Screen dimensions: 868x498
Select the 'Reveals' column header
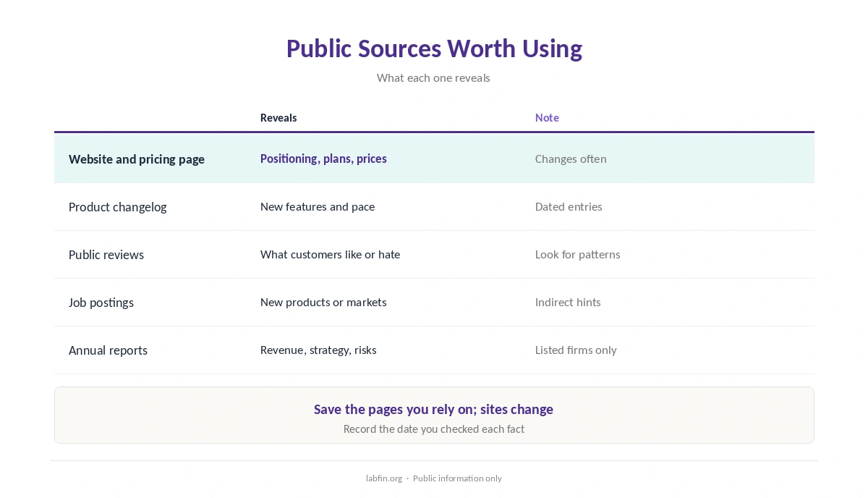point(278,117)
